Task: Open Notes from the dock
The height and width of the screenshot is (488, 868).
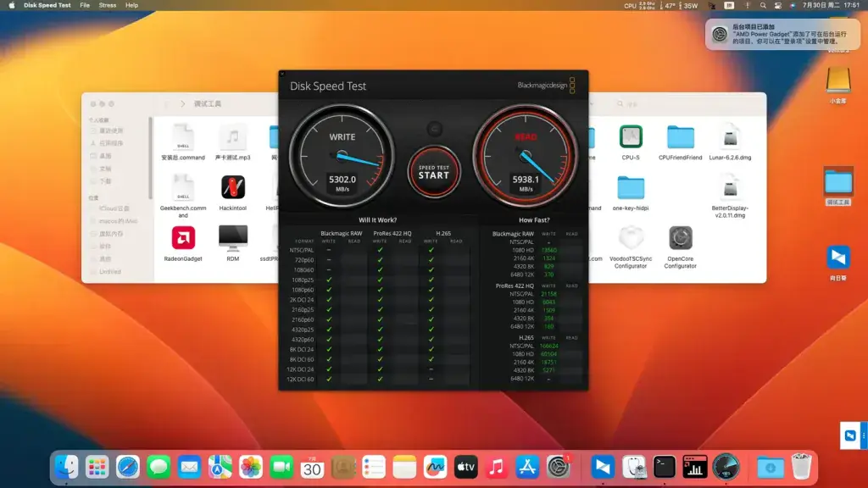Action: [x=404, y=468]
